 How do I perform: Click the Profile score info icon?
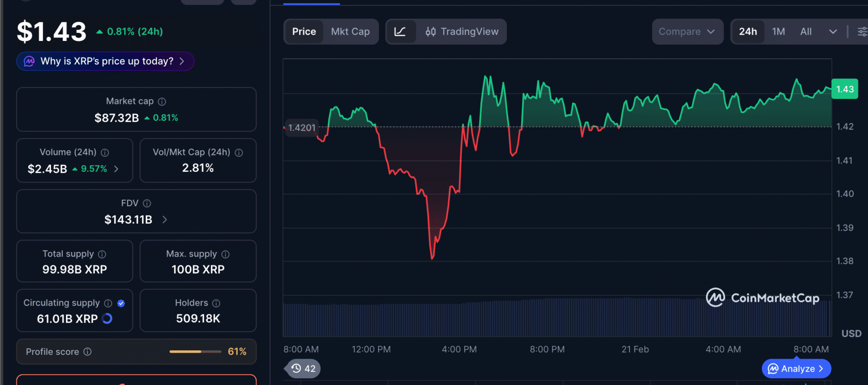tap(87, 352)
